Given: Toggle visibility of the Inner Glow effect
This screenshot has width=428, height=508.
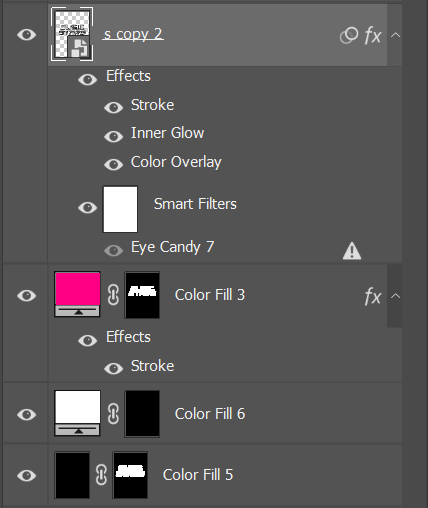Looking at the screenshot, I should coord(114,136).
